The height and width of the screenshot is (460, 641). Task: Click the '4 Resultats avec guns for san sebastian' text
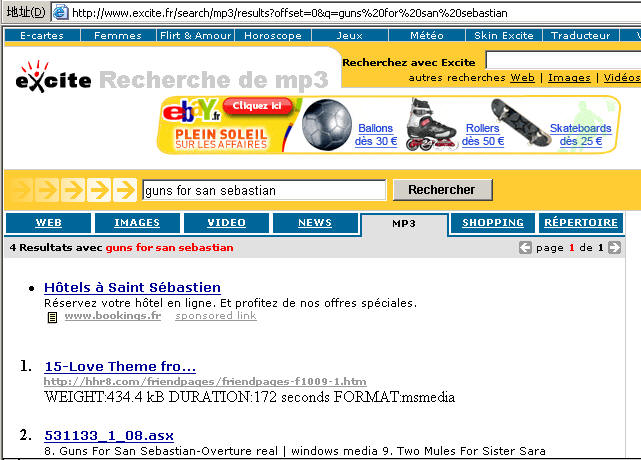[x=121, y=248]
